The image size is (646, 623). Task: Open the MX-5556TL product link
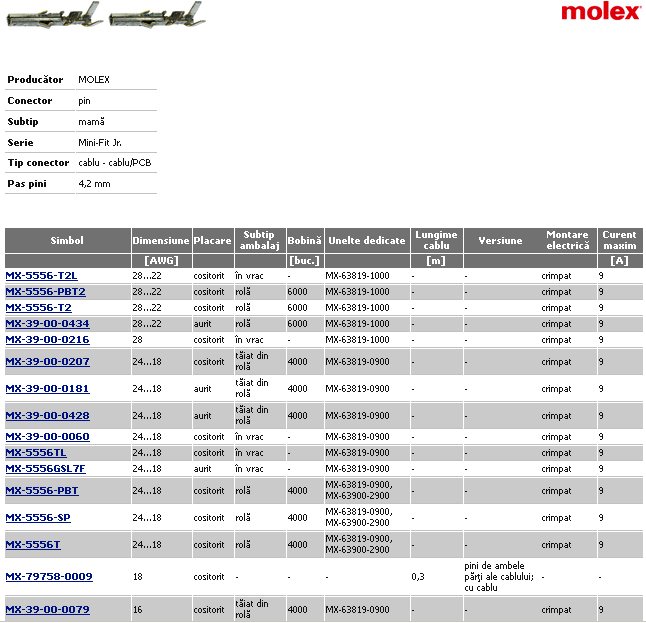tap(36, 453)
